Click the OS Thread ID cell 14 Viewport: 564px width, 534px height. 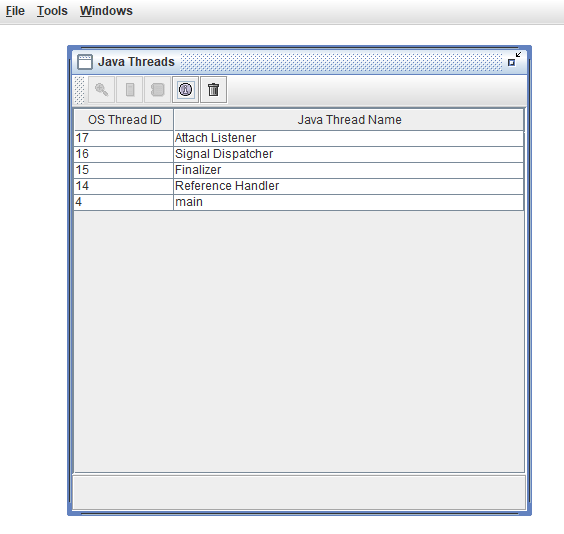124,186
